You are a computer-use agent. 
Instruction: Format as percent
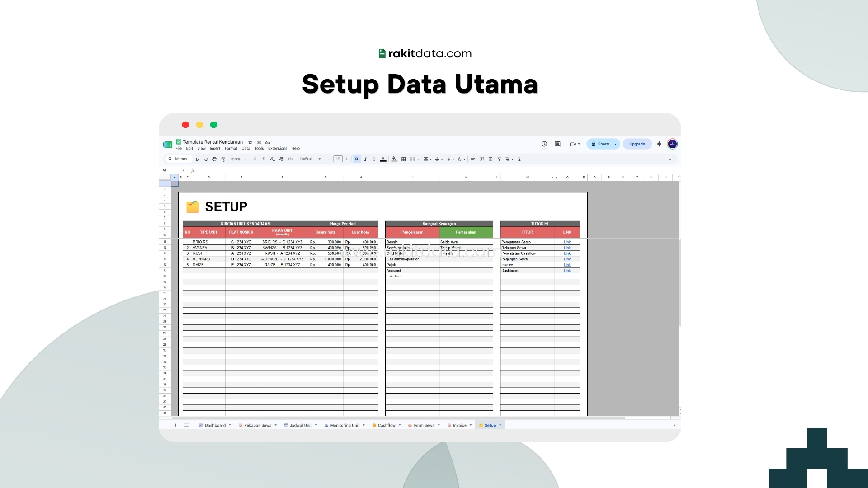pos(264,159)
